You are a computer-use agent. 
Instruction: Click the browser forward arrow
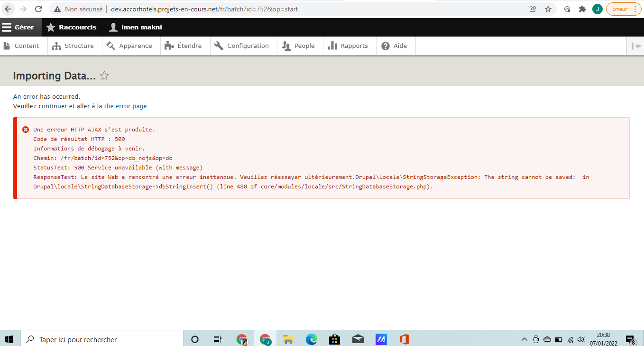tap(23, 9)
